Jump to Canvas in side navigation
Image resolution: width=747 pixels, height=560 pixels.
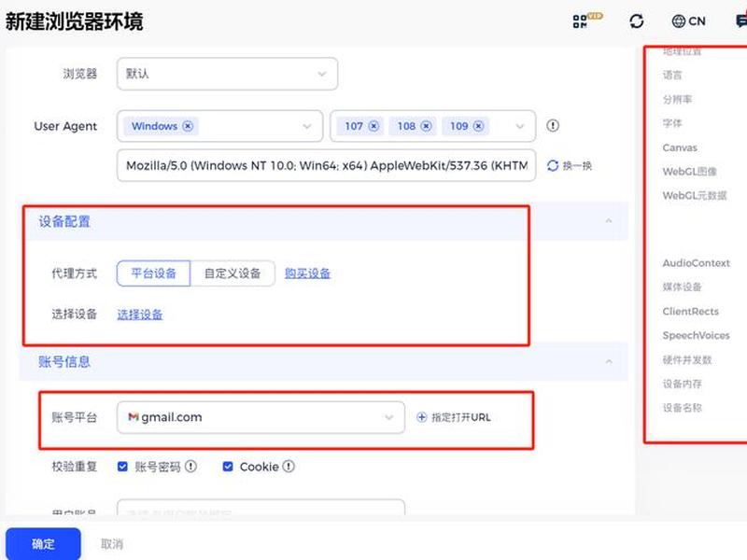pos(680,147)
